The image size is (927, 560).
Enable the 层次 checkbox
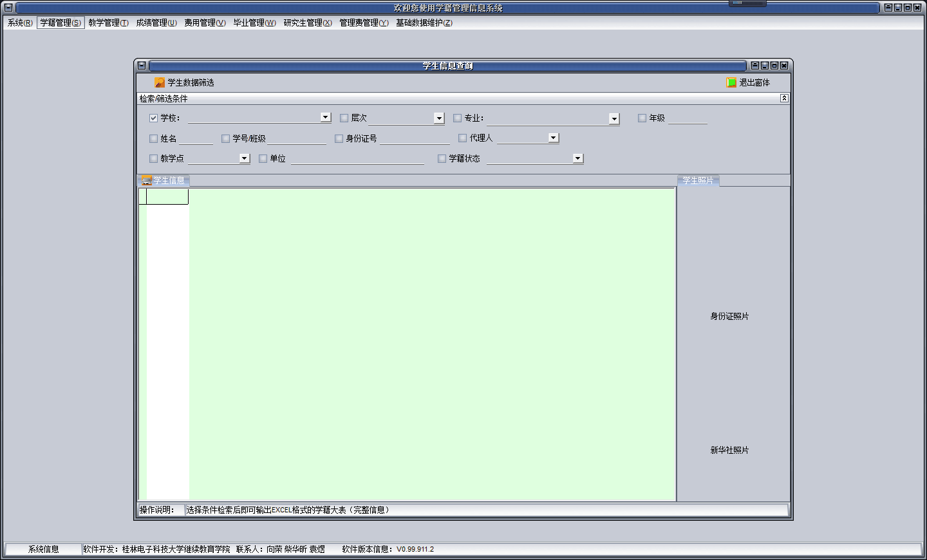(344, 118)
